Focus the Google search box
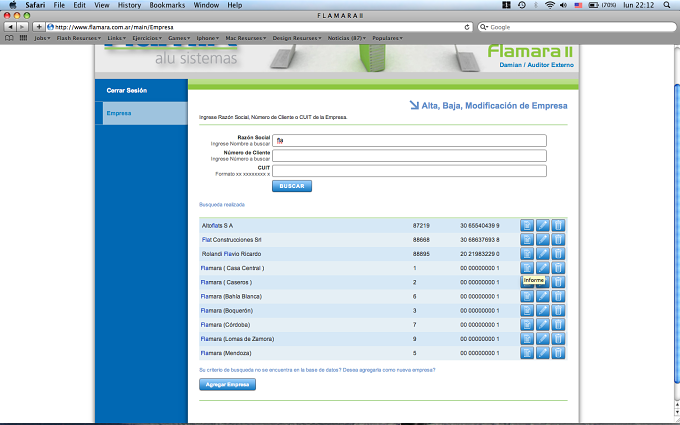The image size is (680, 425). (x=577, y=27)
